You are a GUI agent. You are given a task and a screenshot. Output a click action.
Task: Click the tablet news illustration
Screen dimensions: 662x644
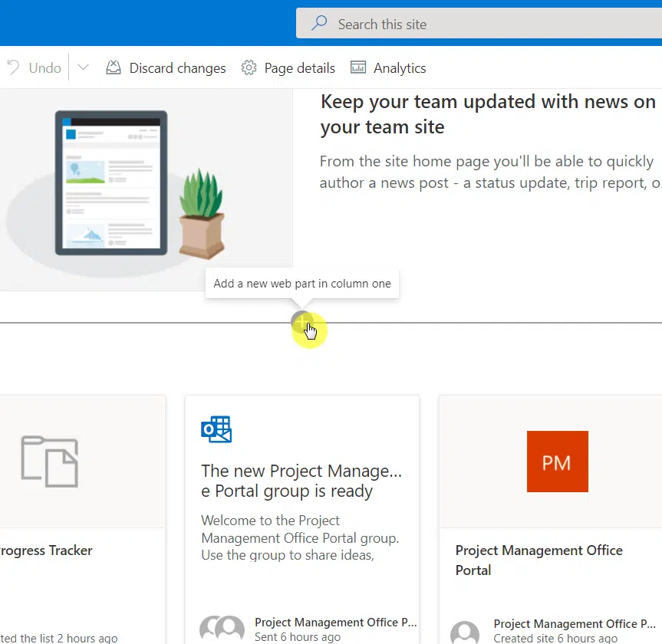[x=111, y=182]
